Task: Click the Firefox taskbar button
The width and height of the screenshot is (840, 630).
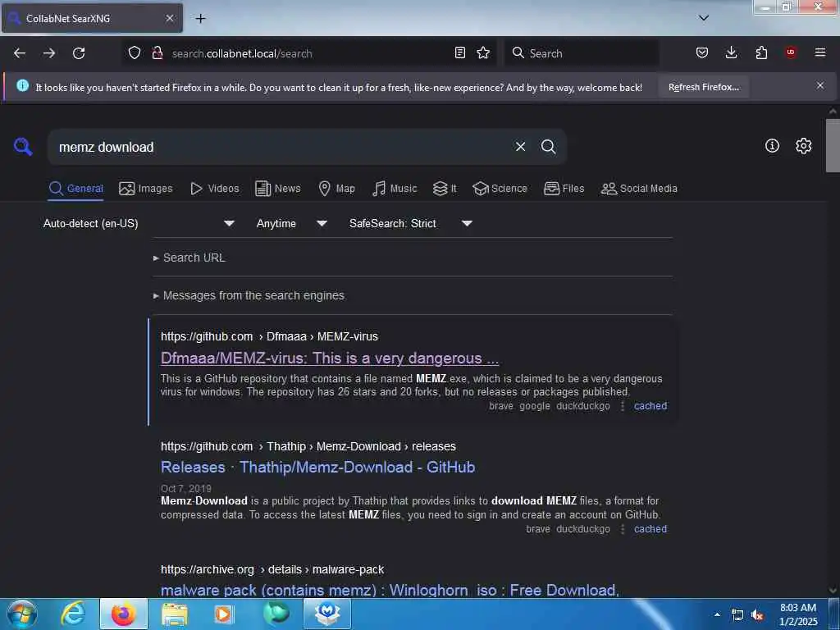Action: [123, 614]
